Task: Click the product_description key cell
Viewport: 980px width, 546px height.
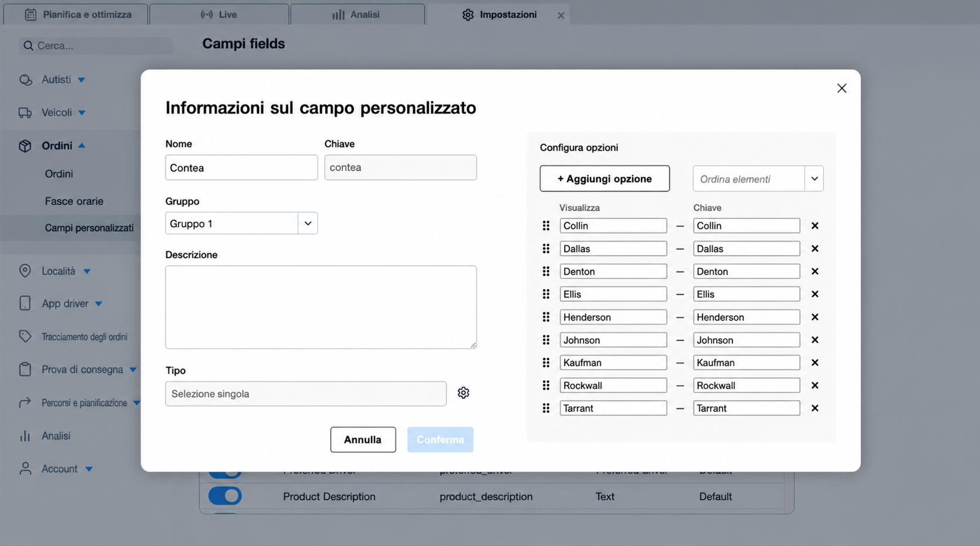Action: pyautogui.click(x=486, y=497)
